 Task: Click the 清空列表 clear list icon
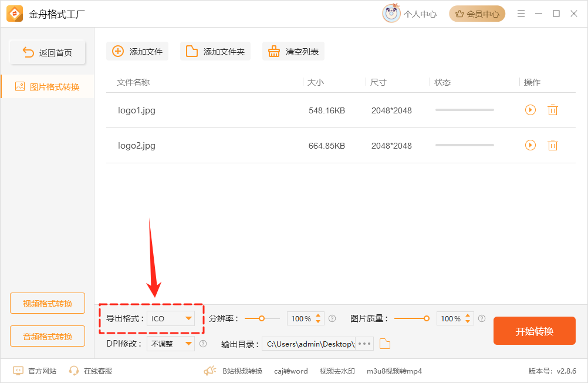[x=274, y=51]
